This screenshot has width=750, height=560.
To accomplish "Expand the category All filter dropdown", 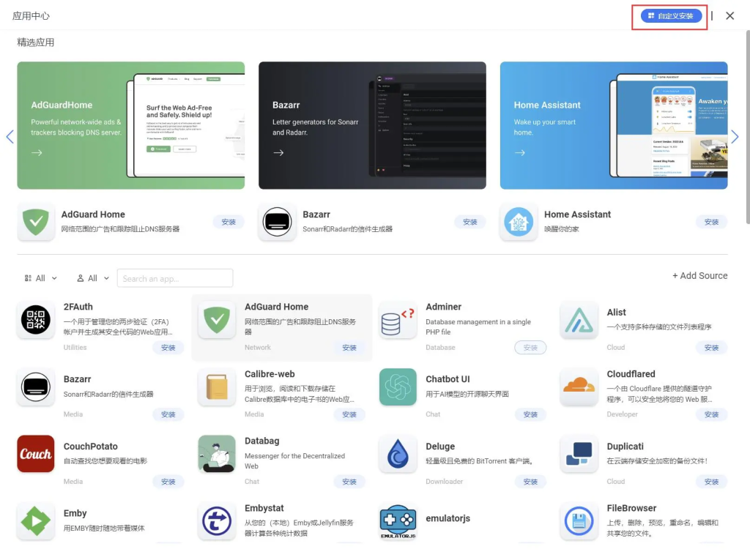I will coord(41,278).
